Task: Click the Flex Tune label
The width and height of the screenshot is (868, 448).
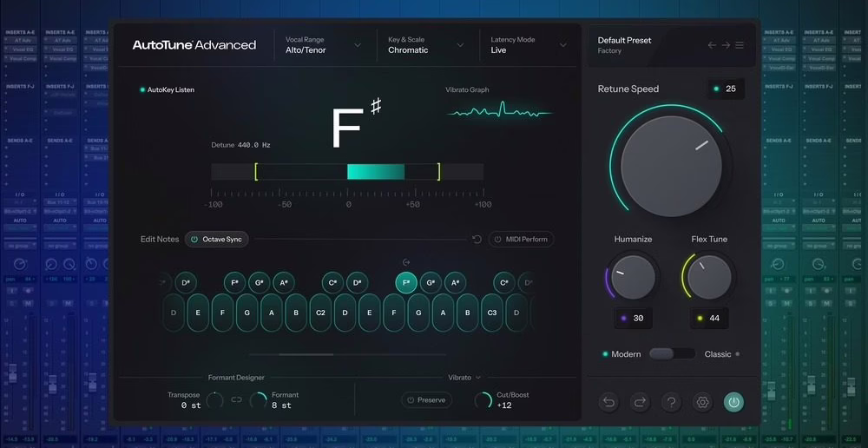Action: pyautogui.click(x=709, y=240)
